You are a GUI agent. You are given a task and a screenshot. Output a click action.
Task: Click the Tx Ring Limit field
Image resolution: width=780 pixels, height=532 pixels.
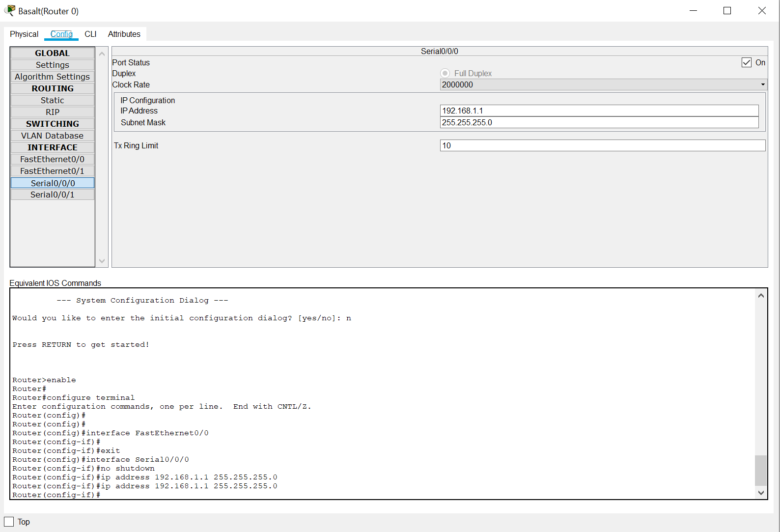(602, 145)
